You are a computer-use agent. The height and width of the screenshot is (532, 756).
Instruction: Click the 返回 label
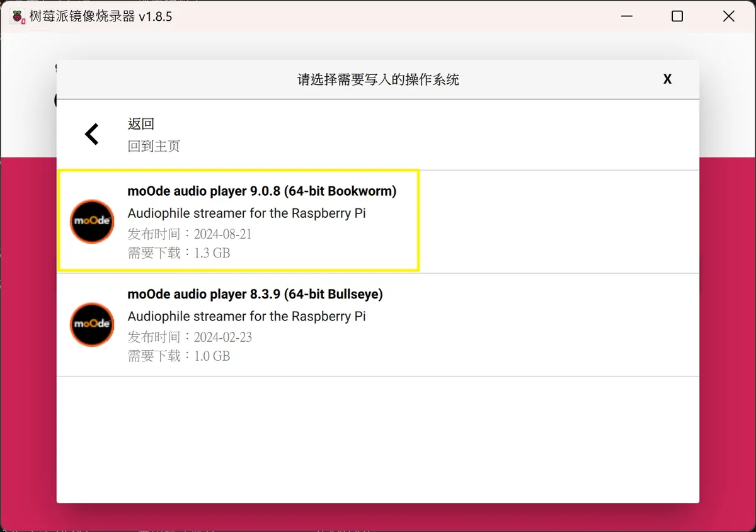pyautogui.click(x=141, y=124)
